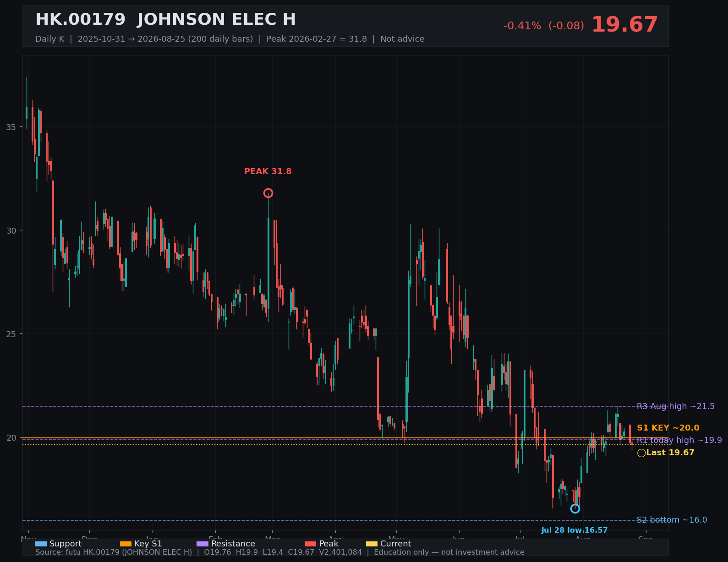
Task: Click the 'R1 today high ~19.9' label
Action: pos(679,440)
